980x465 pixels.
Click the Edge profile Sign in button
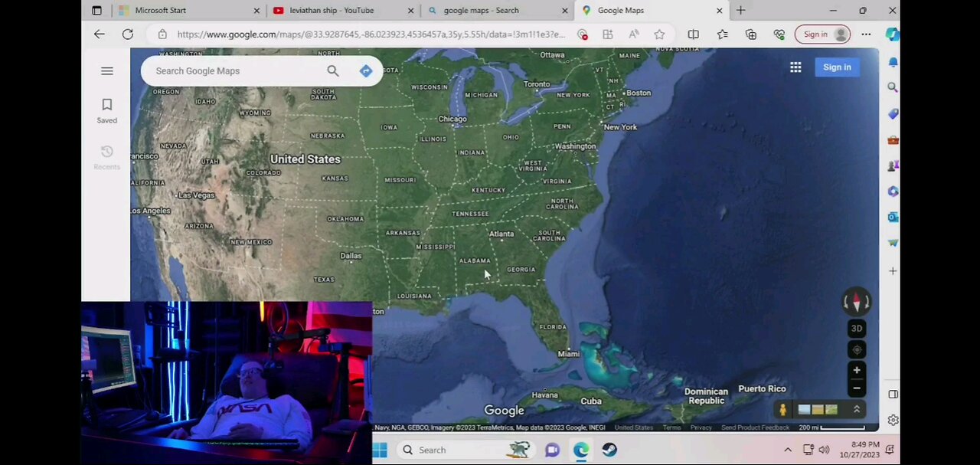tap(824, 34)
